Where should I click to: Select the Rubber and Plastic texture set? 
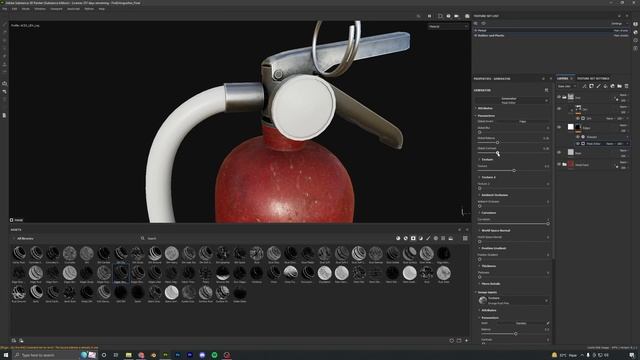[x=491, y=36]
